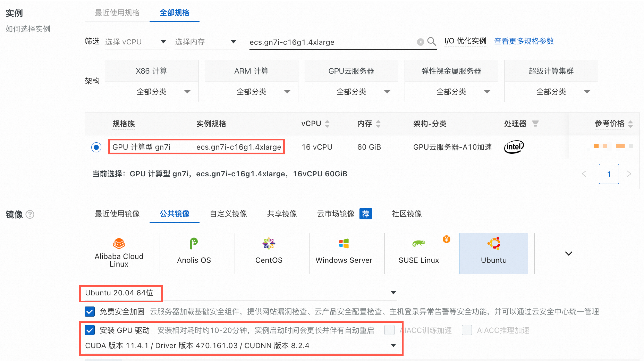Open 如何选择实例 help link
644x361 pixels.
pos(28,29)
